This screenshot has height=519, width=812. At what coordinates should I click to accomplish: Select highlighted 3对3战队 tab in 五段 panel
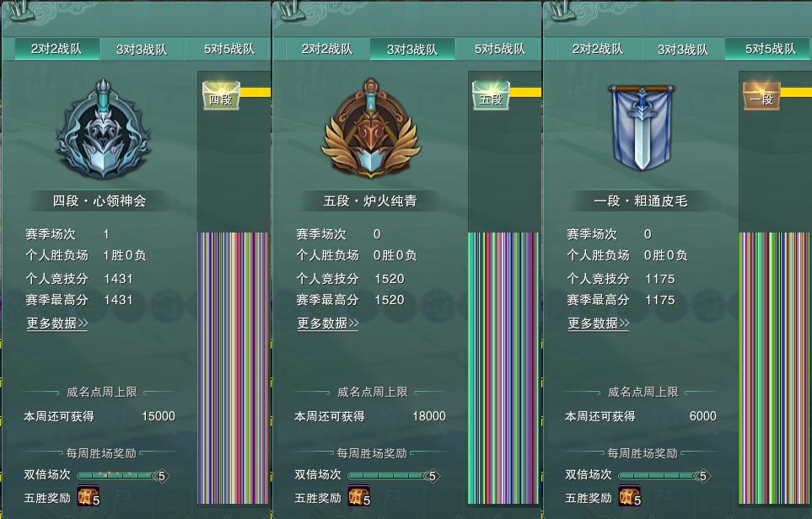point(412,49)
